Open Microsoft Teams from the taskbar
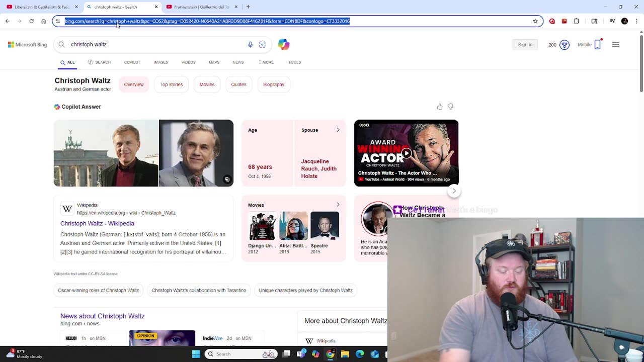644x362 pixels. [x=301, y=354]
